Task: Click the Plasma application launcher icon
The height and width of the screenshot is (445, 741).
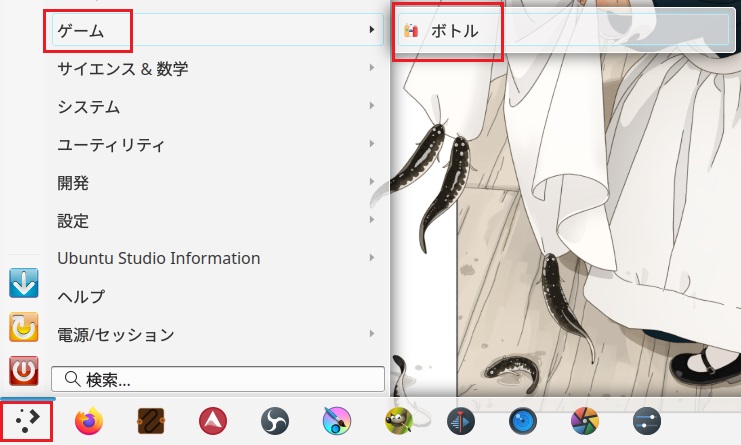Action: (x=27, y=422)
